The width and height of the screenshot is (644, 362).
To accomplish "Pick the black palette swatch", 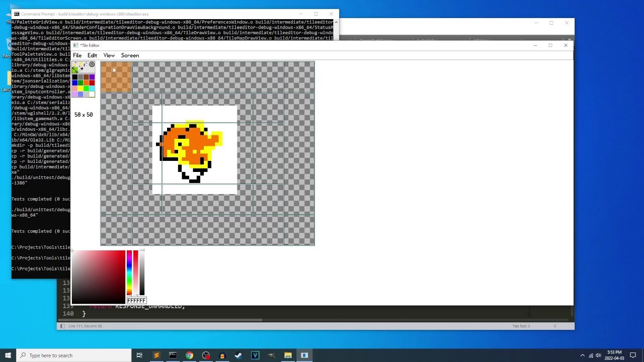I will click(75, 77).
